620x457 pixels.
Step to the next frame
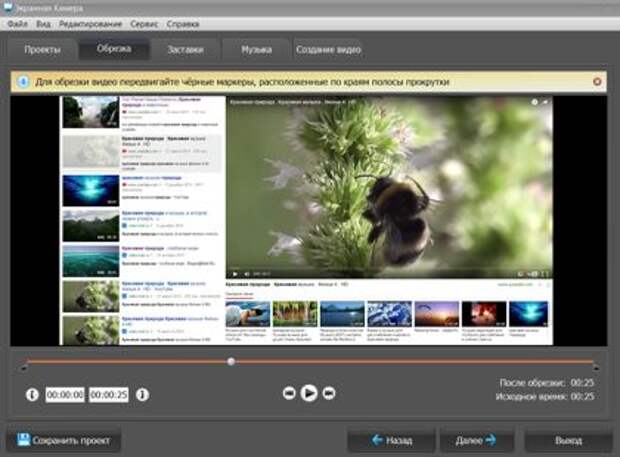329,393
